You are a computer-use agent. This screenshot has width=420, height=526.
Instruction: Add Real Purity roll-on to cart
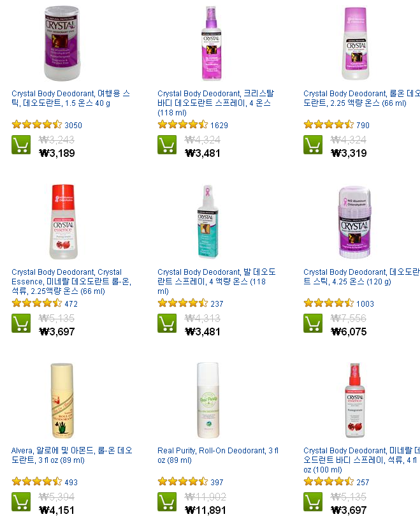pyautogui.click(x=167, y=502)
